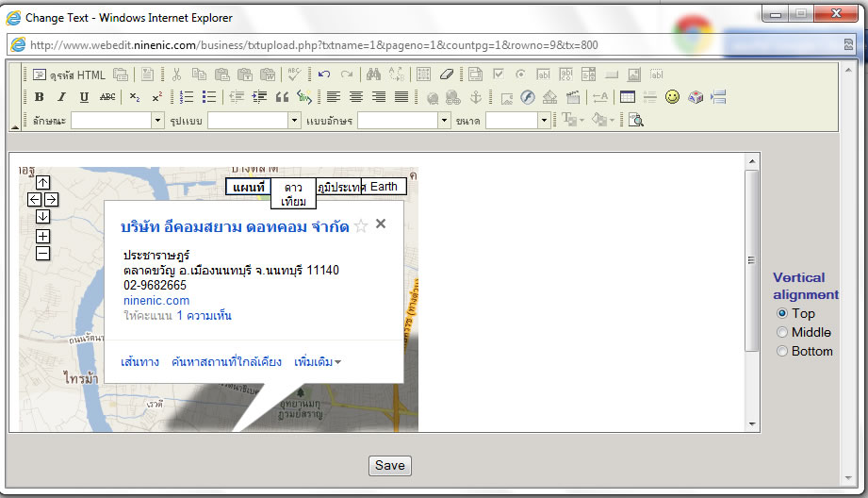This screenshot has width=868, height=498.
Task: Run the spell check icon
Action: click(x=294, y=75)
